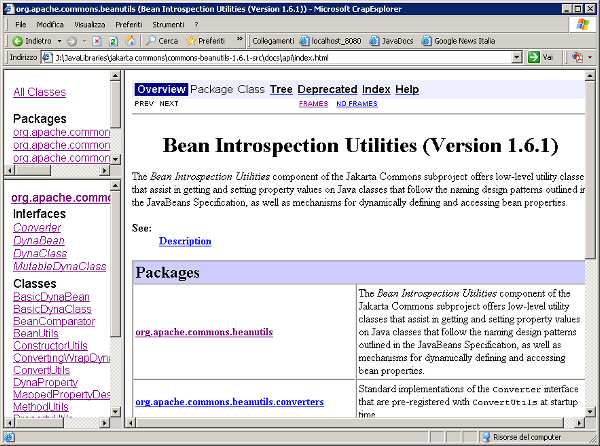600x446 pixels.
Task: Open the BasicDynaClass class link
Action: (x=52, y=309)
